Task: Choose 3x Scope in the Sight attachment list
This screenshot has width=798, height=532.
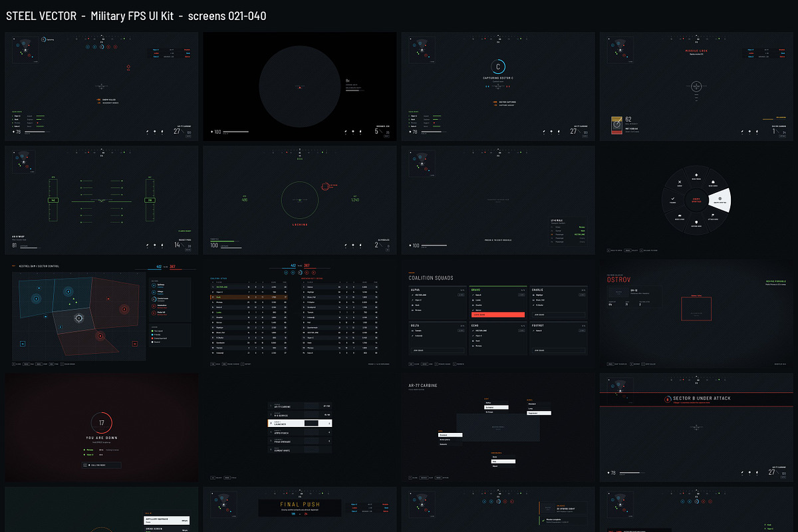Action: coord(496,412)
